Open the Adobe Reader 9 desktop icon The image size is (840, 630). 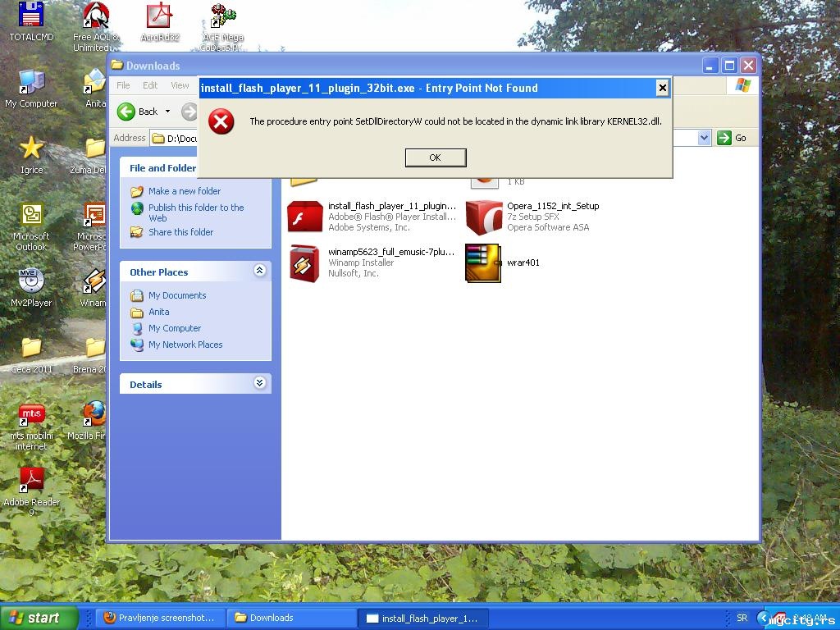(x=31, y=491)
